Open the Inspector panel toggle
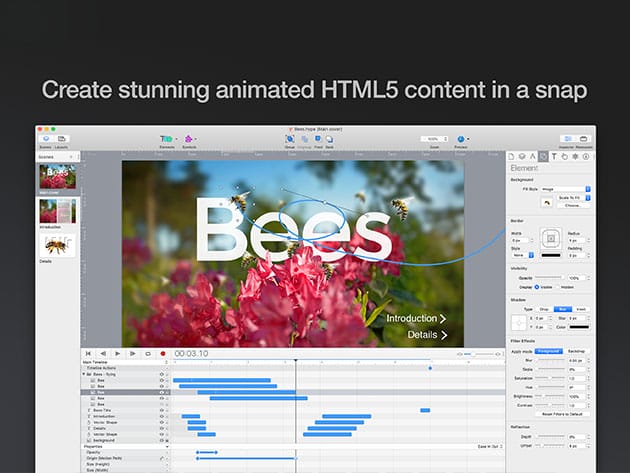 pos(567,139)
